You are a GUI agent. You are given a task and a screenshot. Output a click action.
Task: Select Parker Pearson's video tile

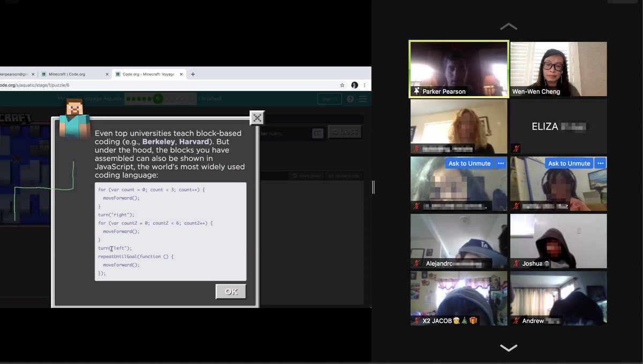(459, 69)
